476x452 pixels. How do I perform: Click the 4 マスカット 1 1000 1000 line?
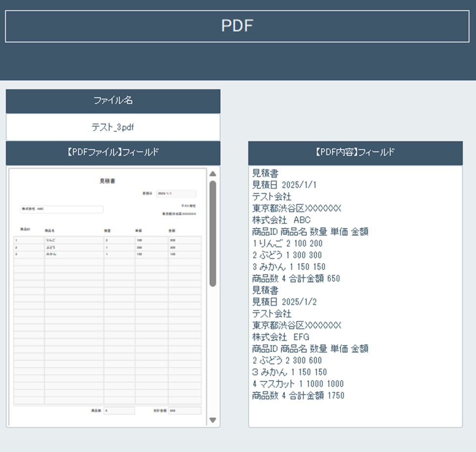tap(298, 384)
